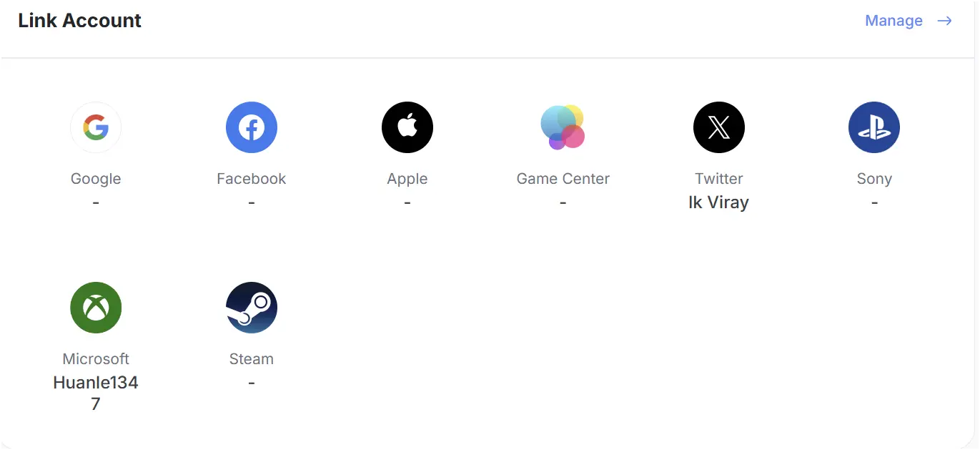Click the Google label text
The image size is (980, 450).
tap(96, 179)
